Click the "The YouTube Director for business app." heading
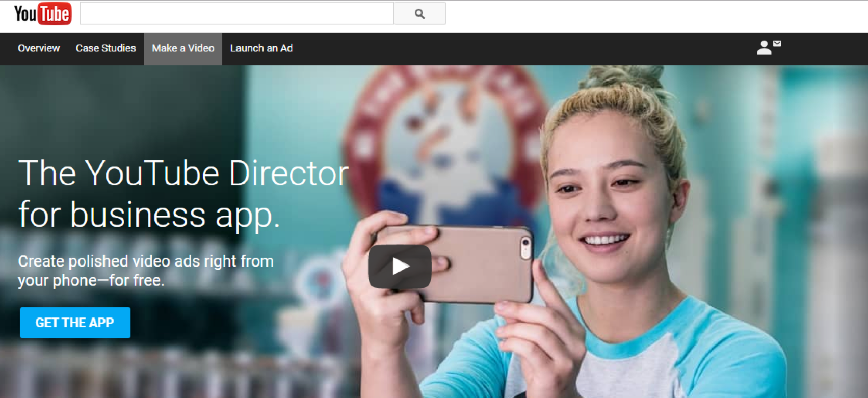 tap(183, 194)
